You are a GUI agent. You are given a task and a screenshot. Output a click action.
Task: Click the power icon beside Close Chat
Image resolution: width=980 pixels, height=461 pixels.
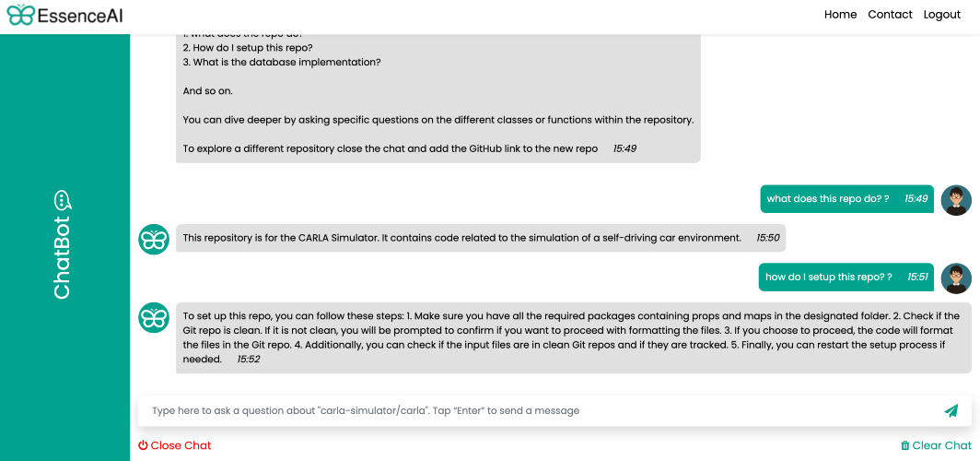[143, 445]
